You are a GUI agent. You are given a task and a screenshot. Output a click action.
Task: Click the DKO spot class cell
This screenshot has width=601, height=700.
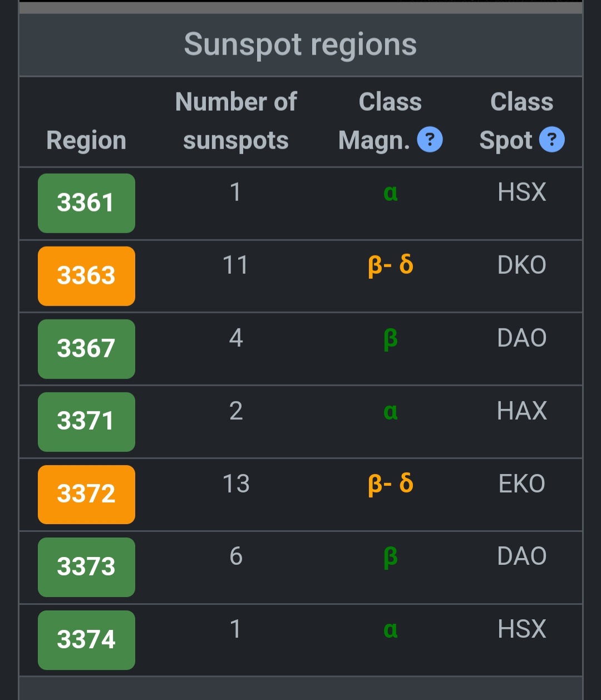click(x=522, y=265)
